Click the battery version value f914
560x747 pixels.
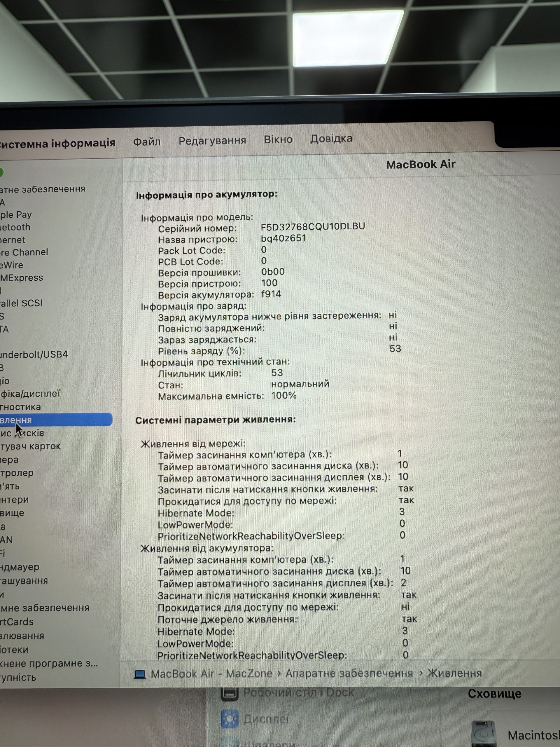click(x=271, y=294)
